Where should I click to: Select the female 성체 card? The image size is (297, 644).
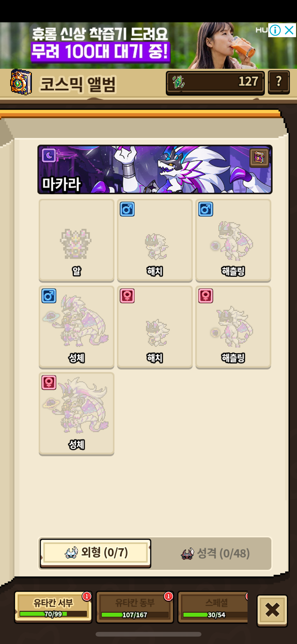click(x=76, y=414)
